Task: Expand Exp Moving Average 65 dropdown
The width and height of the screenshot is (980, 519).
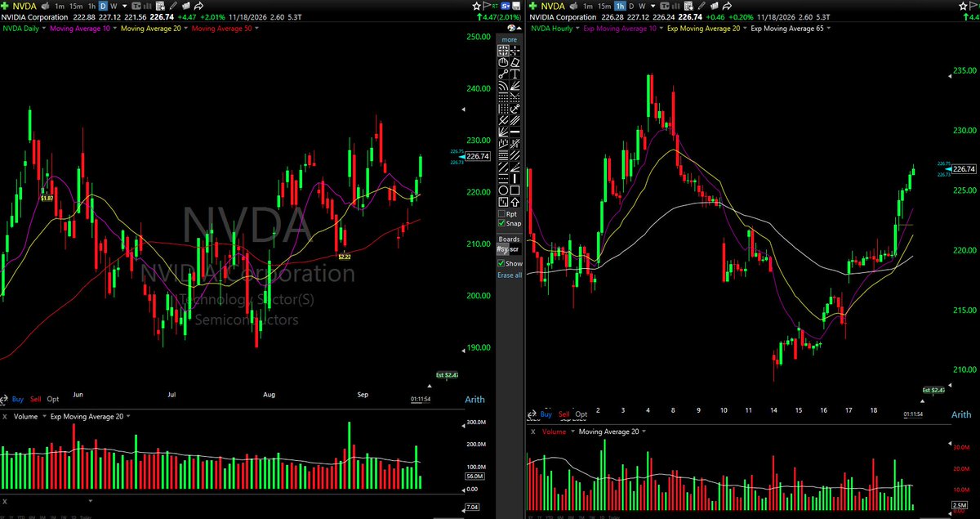Action: [829, 28]
